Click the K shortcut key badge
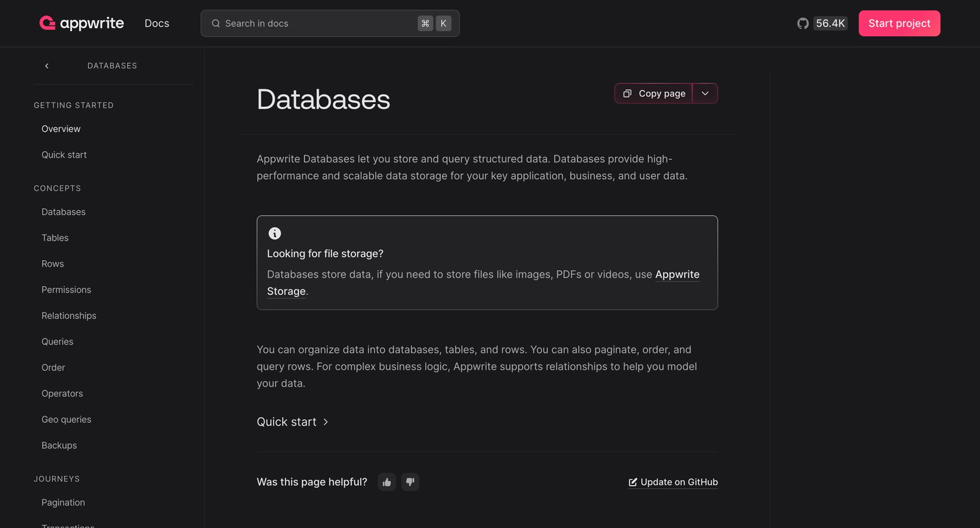The image size is (980, 528). click(443, 23)
